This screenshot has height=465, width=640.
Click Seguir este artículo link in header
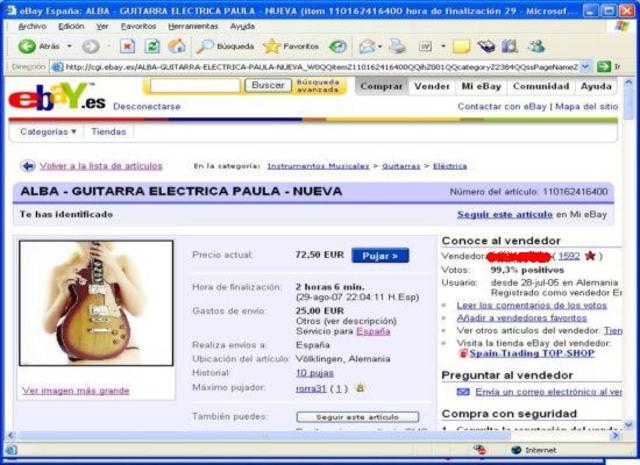click(x=504, y=214)
